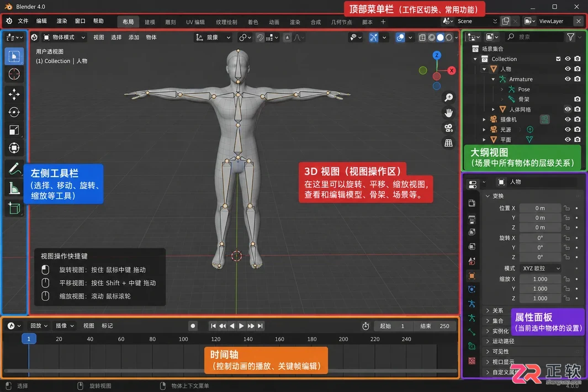The image size is (588, 392).
Task: Select the Measure tool
Action: (x=14, y=188)
